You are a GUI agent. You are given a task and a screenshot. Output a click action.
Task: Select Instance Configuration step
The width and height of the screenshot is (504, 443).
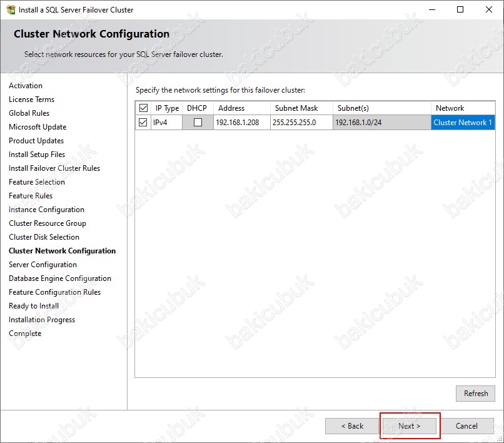[47, 210]
